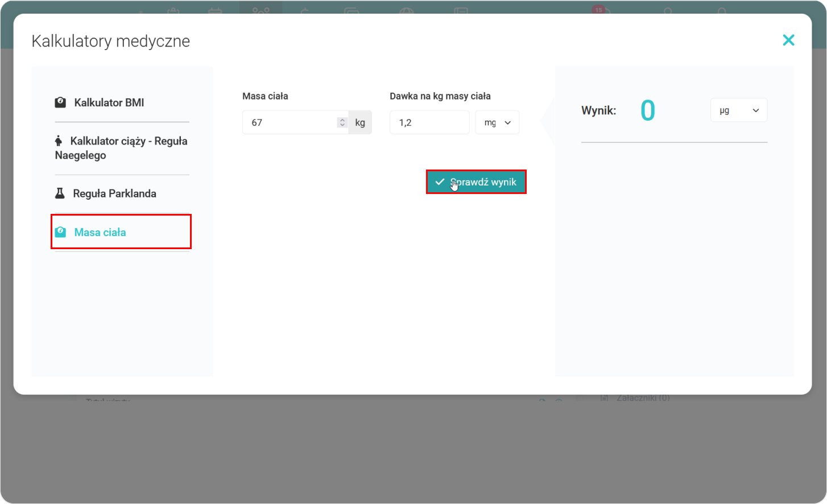Select Reguła Parklanda calculator
827x504 pixels.
[x=114, y=193]
